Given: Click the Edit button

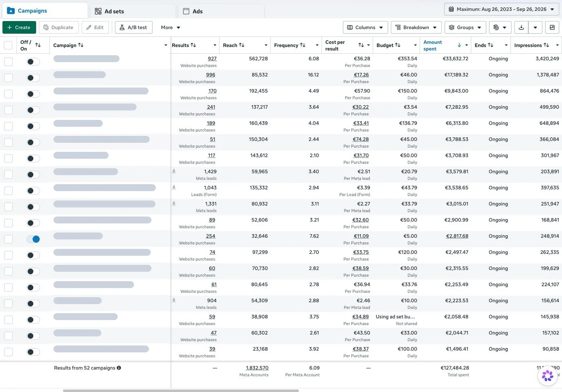Looking at the screenshot, I should [x=95, y=27].
